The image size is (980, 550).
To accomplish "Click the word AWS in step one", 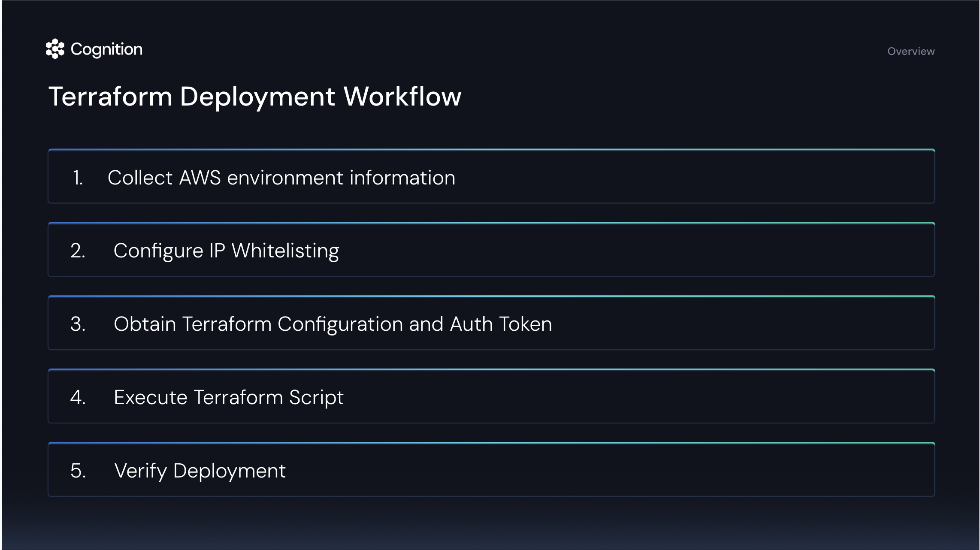I will click(x=200, y=178).
